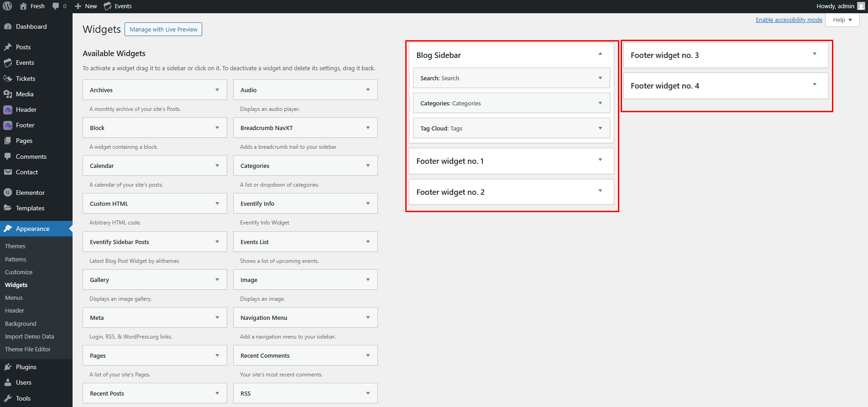868x407 pixels.
Task: Click the Navigation Menu widget title
Action: point(264,318)
